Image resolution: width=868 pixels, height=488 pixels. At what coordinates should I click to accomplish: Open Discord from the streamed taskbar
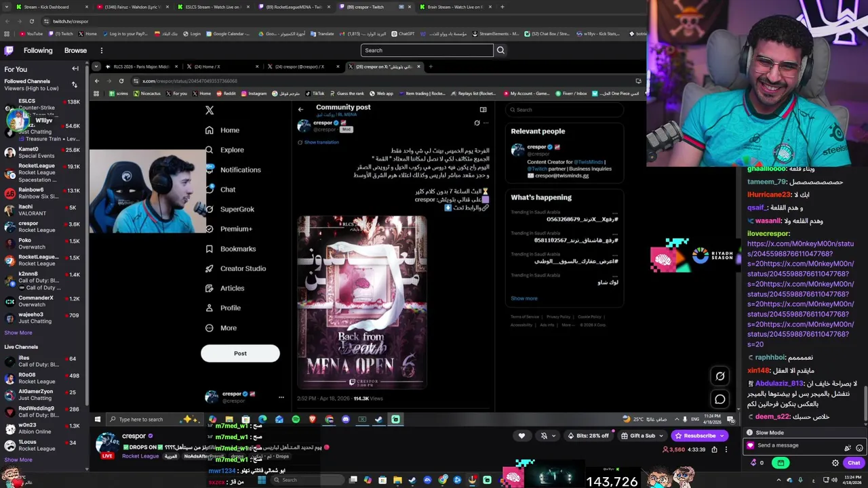[345, 420]
